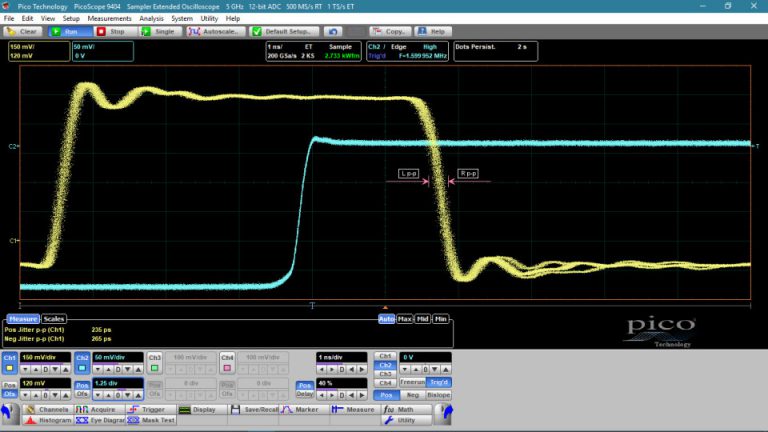
Task: Start acquisition with the Run button
Action: pyautogui.click(x=70, y=31)
